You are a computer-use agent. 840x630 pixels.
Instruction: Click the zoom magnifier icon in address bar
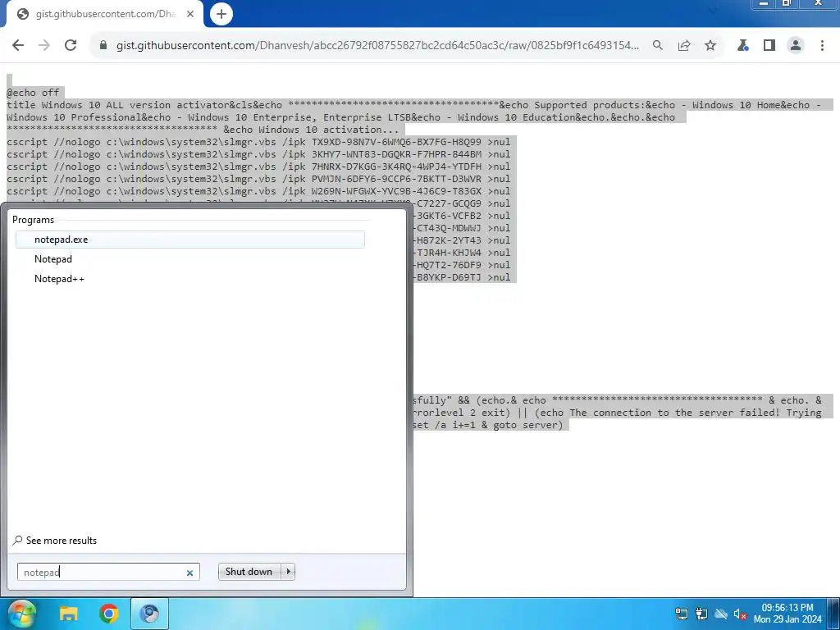pyautogui.click(x=657, y=46)
